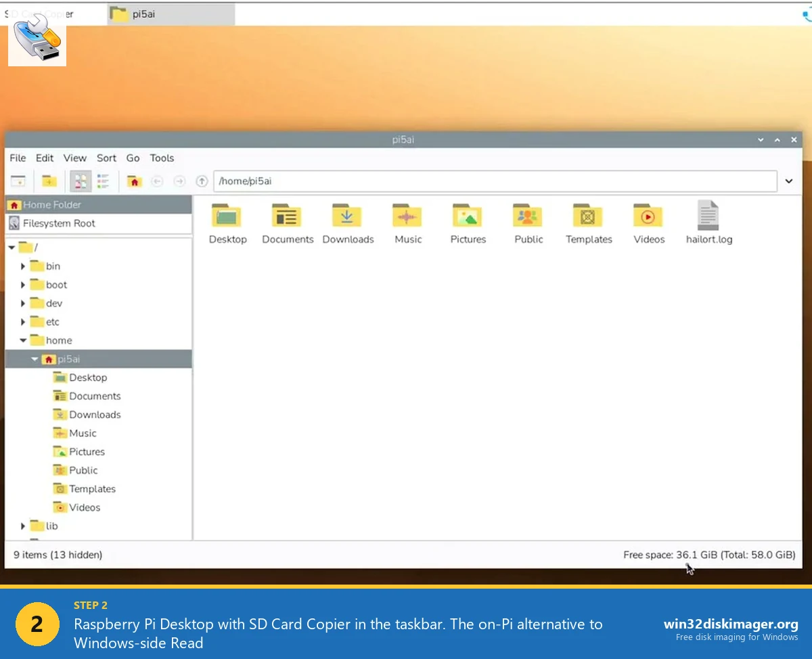Expand the bin folder in the sidebar
Viewport: 812px width, 659px height.
click(x=24, y=266)
